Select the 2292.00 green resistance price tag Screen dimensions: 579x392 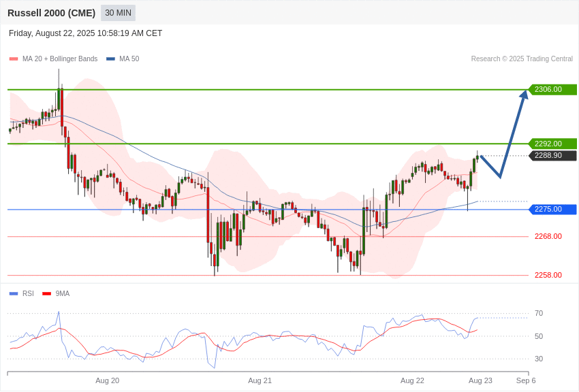552,144
